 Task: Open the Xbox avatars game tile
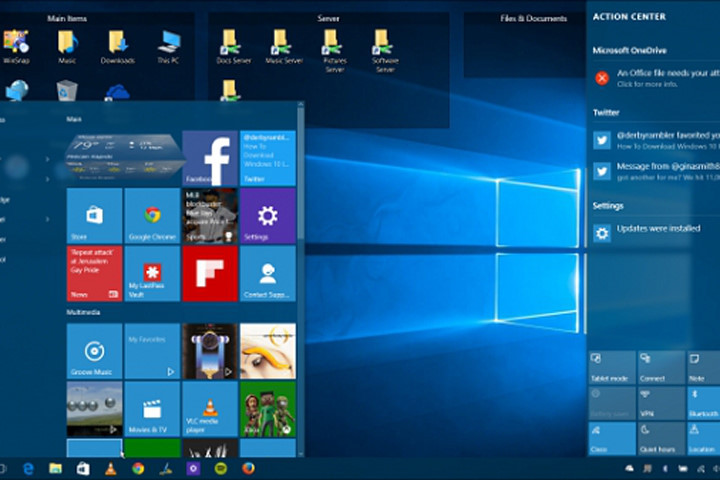pyautogui.click(x=268, y=409)
